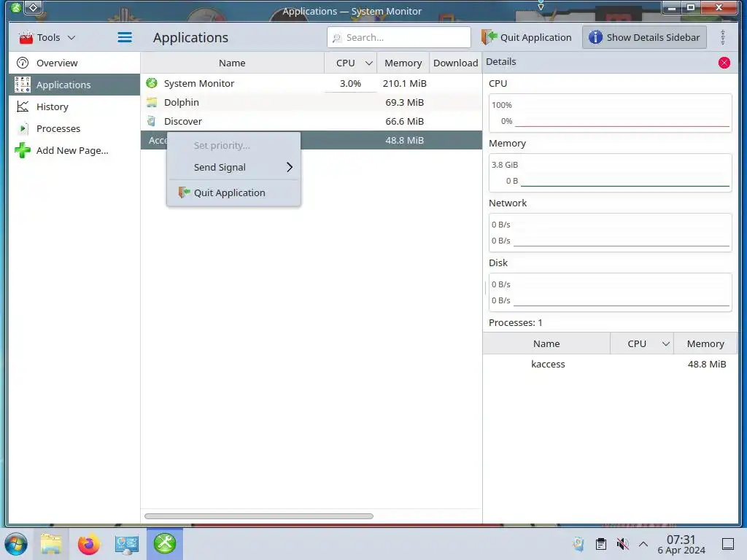
Task: Click the 48.8 MiB memory cell of selected row
Action: tap(404, 140)
